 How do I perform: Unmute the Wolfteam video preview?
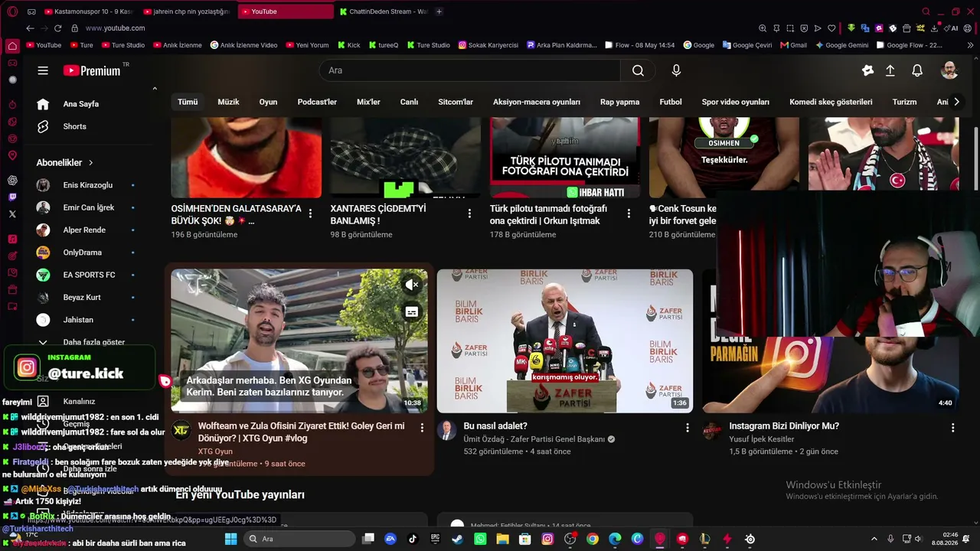tap(411, 285)
